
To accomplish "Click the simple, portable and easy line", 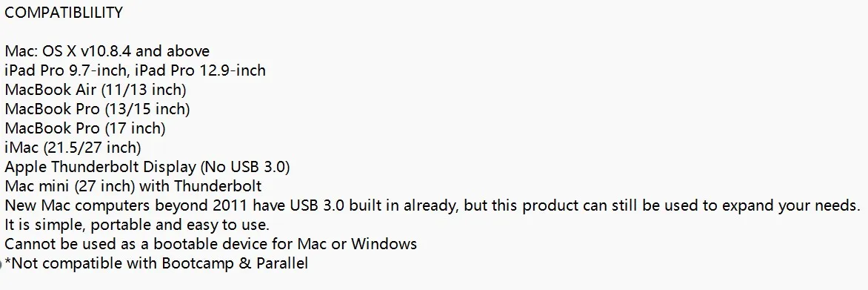I will click(137, 225).
